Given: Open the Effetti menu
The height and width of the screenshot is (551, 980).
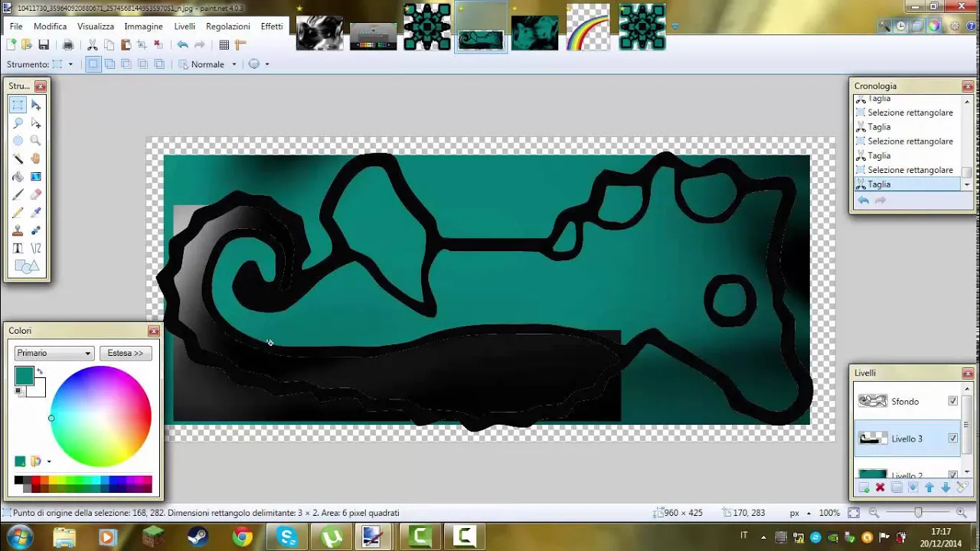Looking at the screenshot, I should click(x=272, y=26).
